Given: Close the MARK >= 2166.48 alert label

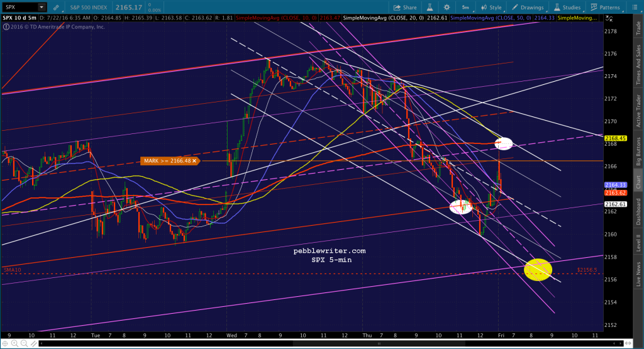Looking at the screenshot, I should click(194, 161).
